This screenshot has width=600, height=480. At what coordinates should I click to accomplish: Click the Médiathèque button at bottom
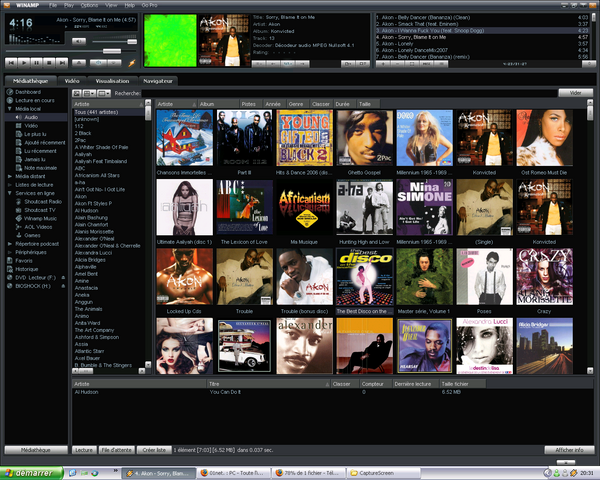[36, 450]
